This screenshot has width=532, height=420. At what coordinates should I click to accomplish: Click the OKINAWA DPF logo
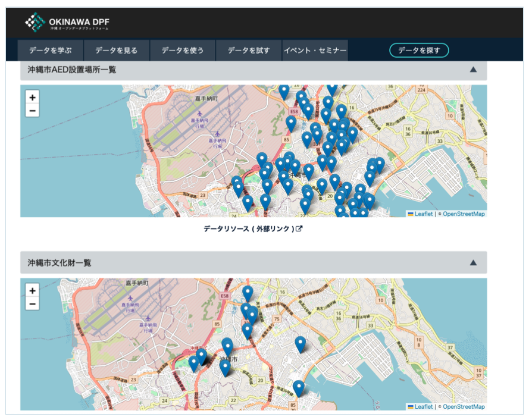(x=67, y=23)
